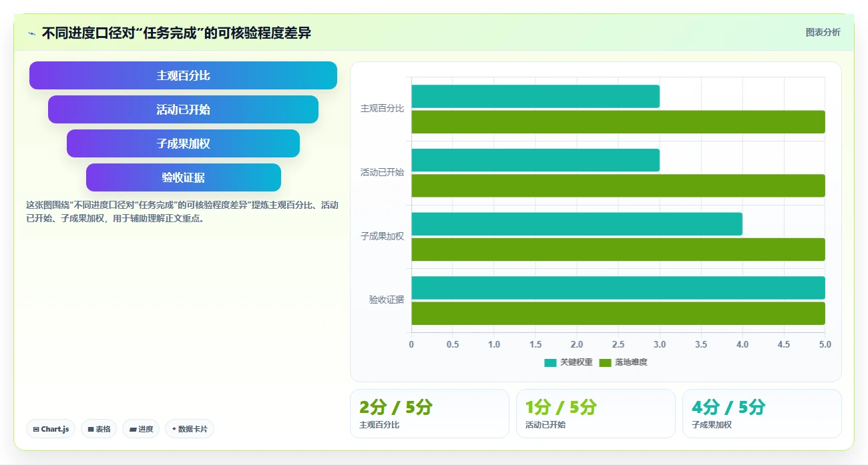Open the 1分 / 5分 活动已开始 card
868x465 pixels.
pos(596,414)
